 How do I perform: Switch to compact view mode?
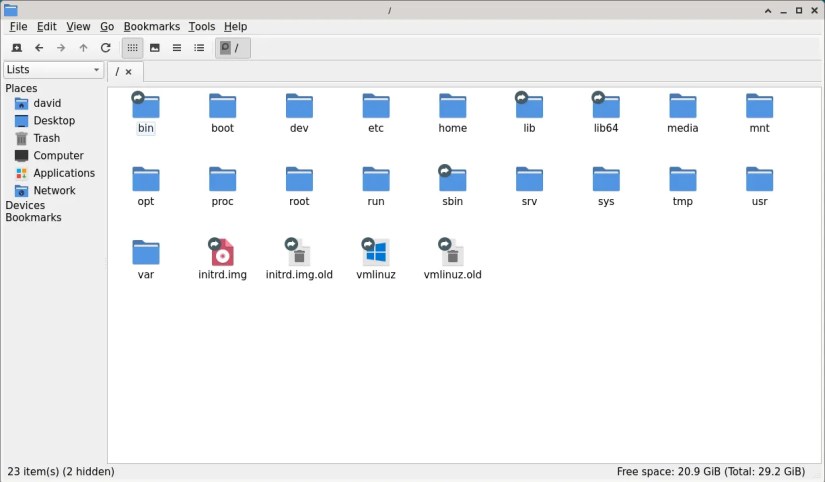point(177,48)
